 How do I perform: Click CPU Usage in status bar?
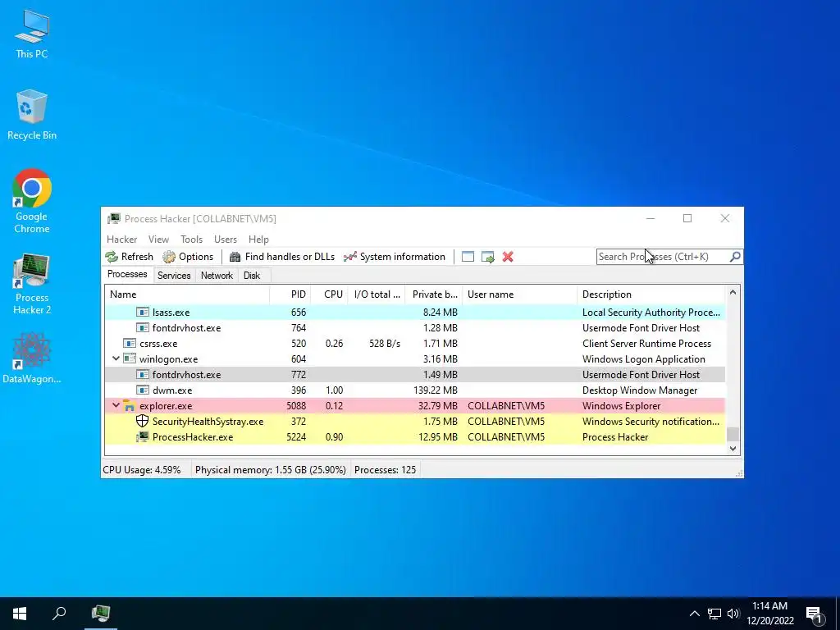[x=141, y=470]
